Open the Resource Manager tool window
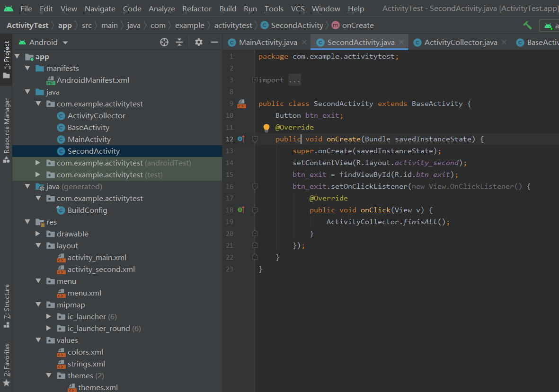The width and height of the screenshot is (559, 392). tap(7, 131)
